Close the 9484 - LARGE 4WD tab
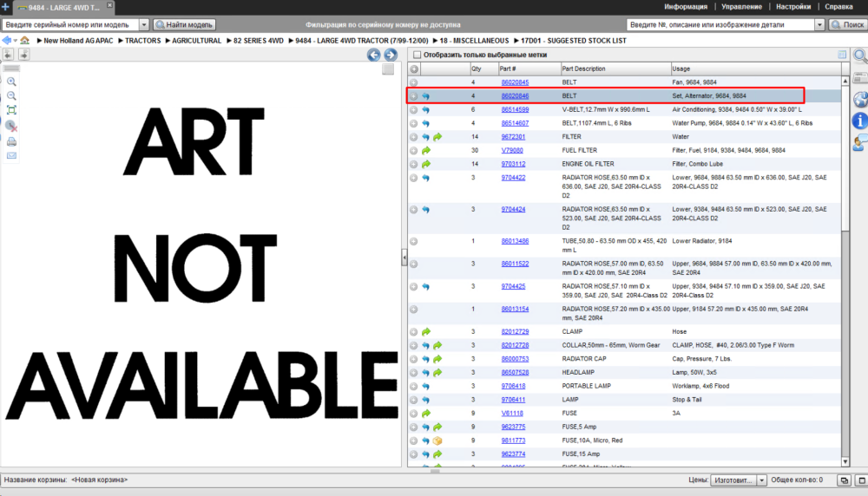 [109, 5]
